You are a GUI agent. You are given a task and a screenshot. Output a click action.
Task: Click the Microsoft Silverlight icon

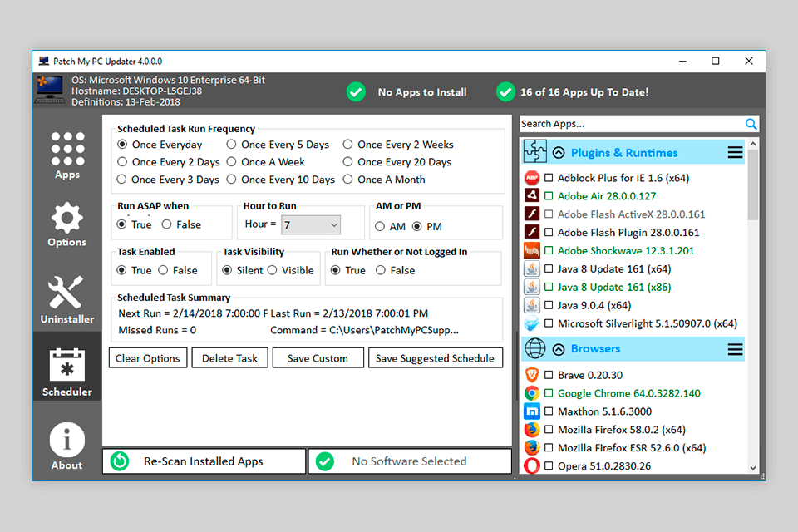pos(532,323)
